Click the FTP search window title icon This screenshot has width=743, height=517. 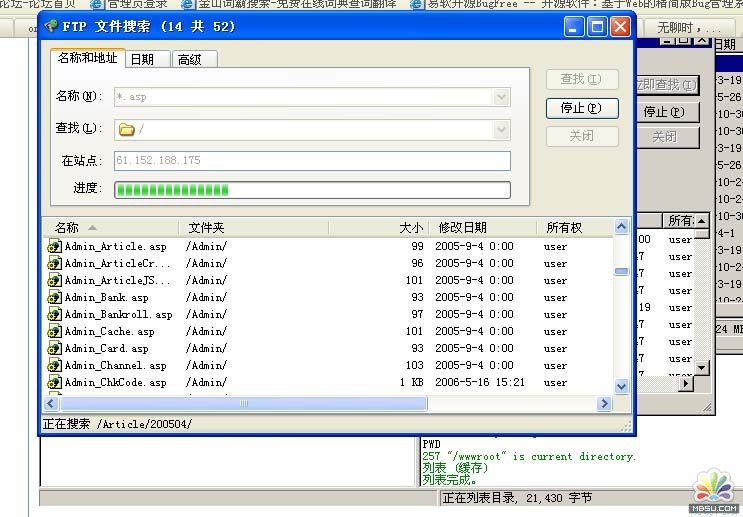51,26
